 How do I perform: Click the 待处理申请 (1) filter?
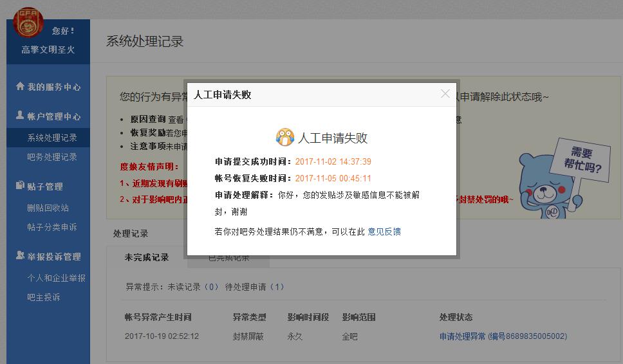(254, 287)
